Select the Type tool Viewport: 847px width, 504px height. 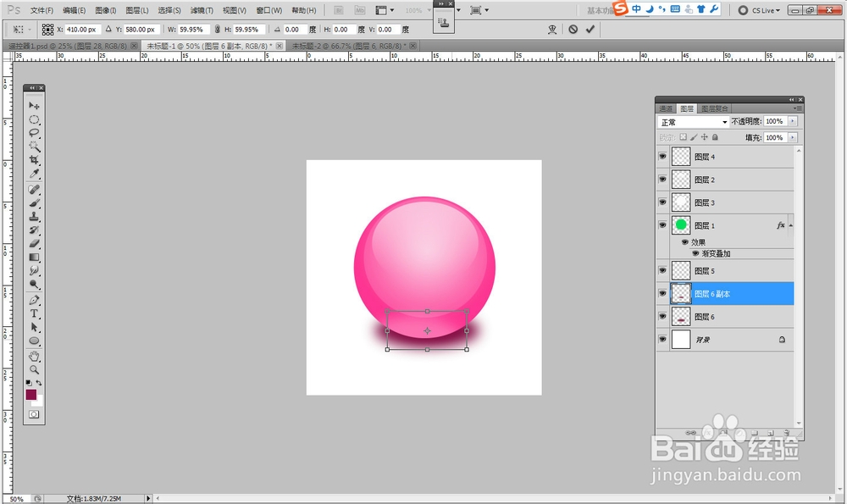click(x=34, y=314)
